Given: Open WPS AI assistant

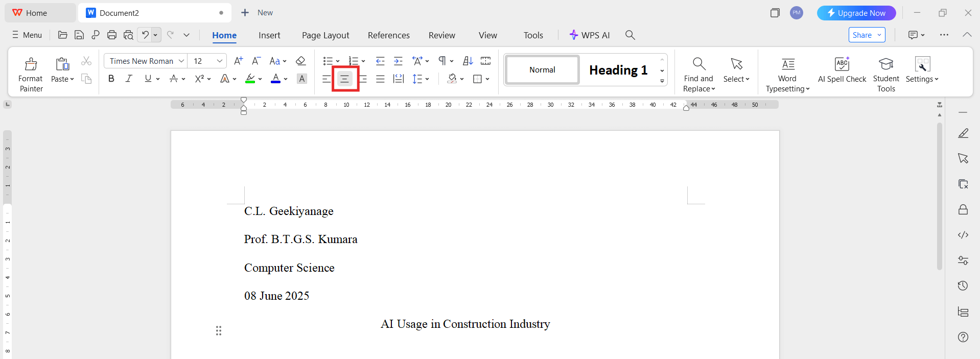Looking at the screenshot, I should tap(590, 35).
